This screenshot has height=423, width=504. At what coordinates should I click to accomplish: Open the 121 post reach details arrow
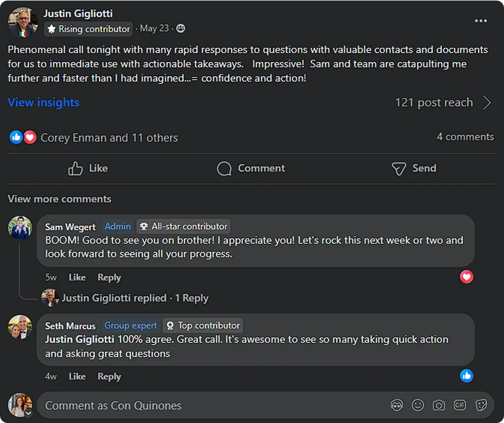pyautogui.click(x=487, y=103)
